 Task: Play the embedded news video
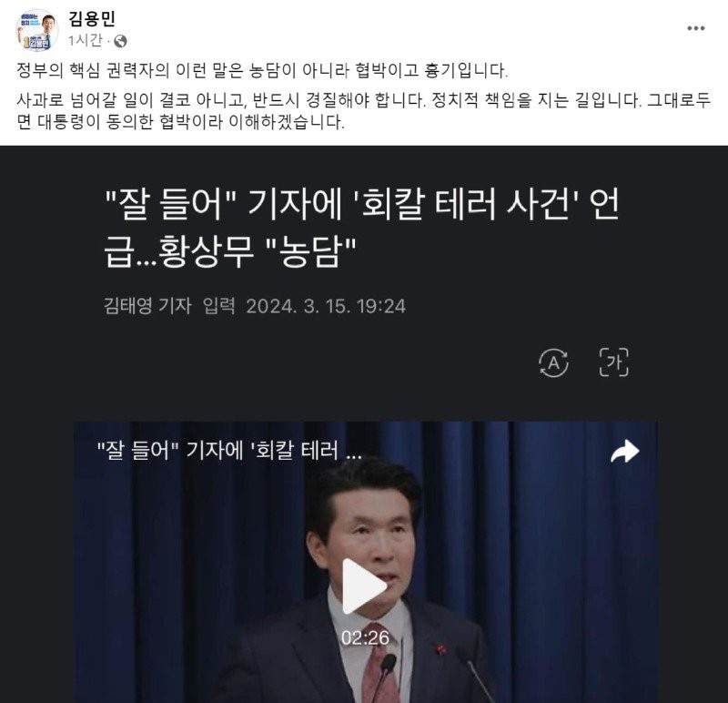[x=365, y=586]
